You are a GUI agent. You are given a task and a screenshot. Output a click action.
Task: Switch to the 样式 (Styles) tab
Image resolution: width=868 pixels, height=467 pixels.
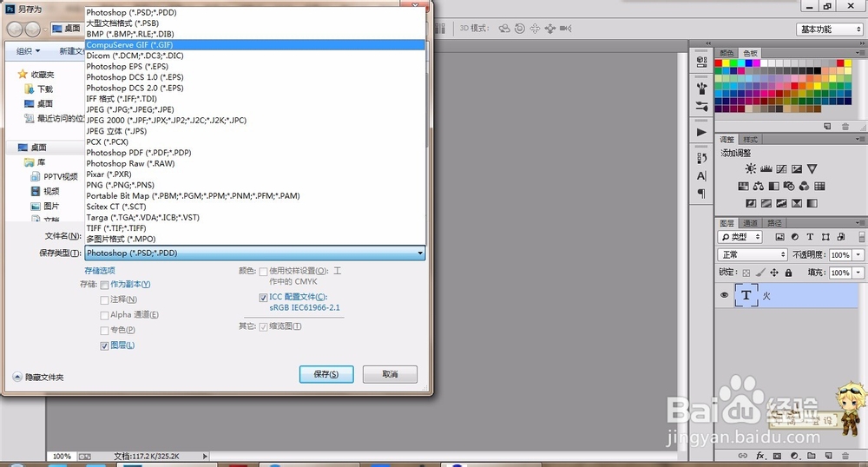click(x=750, y=140)
